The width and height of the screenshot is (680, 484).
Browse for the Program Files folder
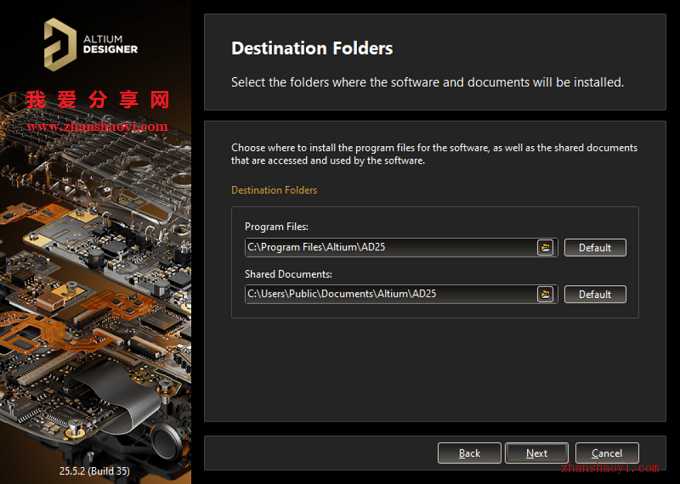point(546,248)
